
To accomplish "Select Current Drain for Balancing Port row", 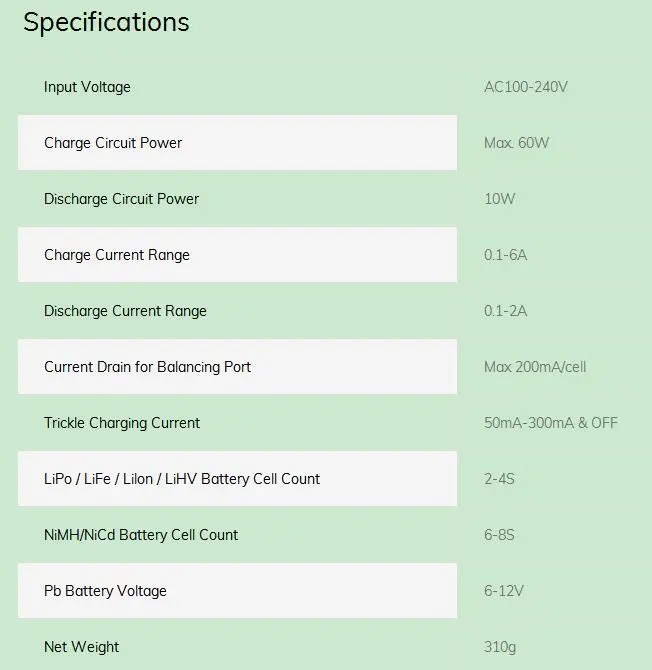I will pyautogui.click(x=238, y=367).
